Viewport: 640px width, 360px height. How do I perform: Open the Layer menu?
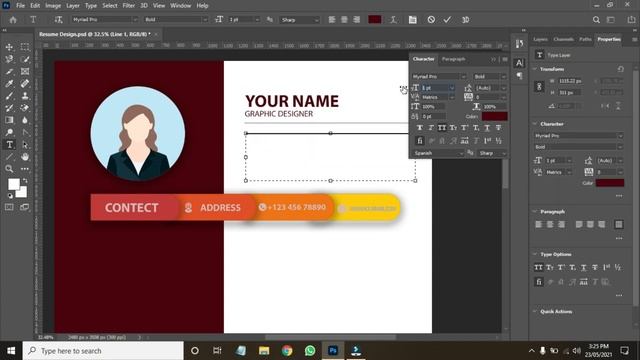(73, 6)
